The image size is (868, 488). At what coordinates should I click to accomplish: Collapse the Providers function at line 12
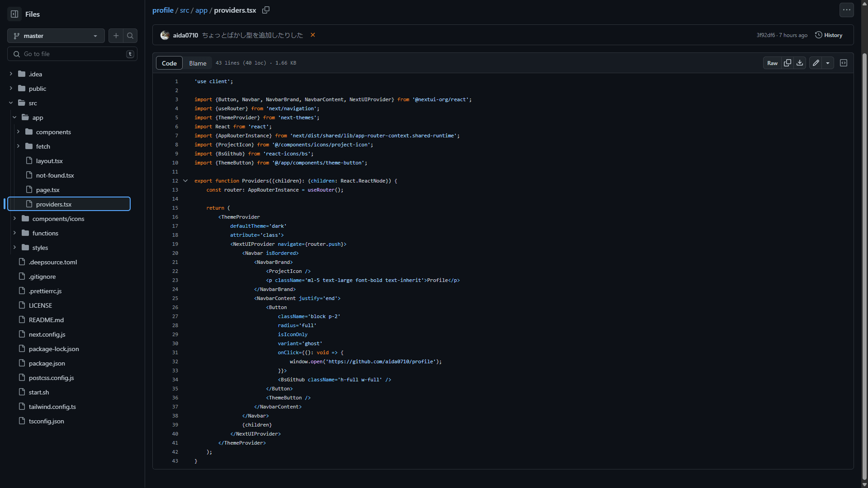click(x=185, y=181)
